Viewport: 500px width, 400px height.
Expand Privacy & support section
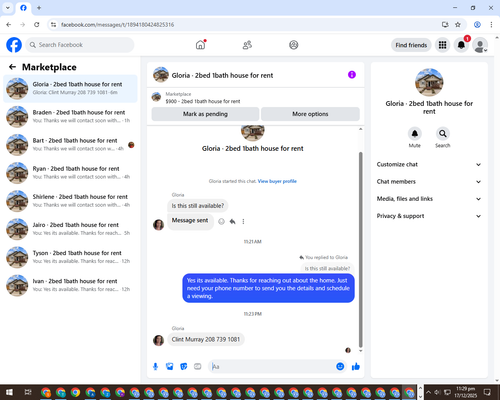[x=429, y=216]
